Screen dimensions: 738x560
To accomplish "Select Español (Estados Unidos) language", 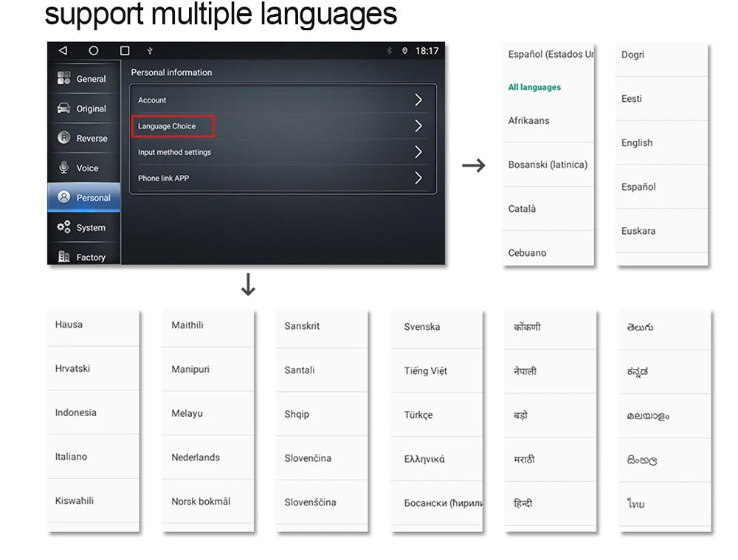I will (548, 54).
